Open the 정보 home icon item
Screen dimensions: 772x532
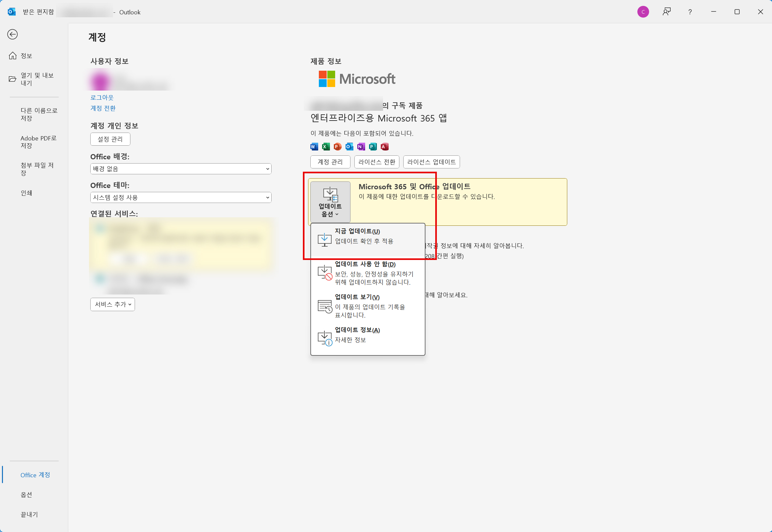13,56
